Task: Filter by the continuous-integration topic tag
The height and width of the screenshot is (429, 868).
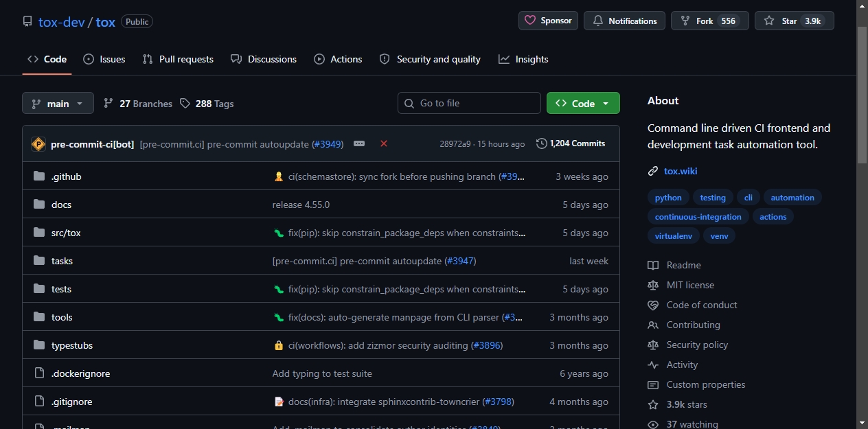Action: point(698,217)
